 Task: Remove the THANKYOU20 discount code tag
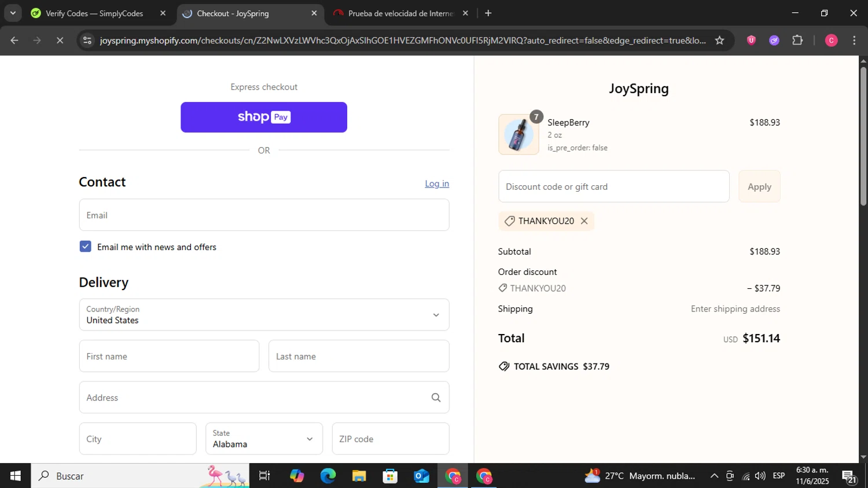click(x=584, y=221)
